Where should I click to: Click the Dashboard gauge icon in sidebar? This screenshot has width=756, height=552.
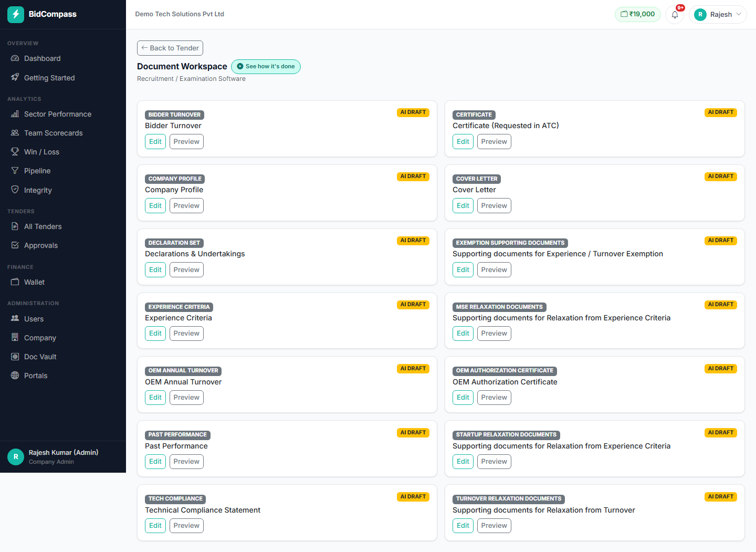[15, 58]
